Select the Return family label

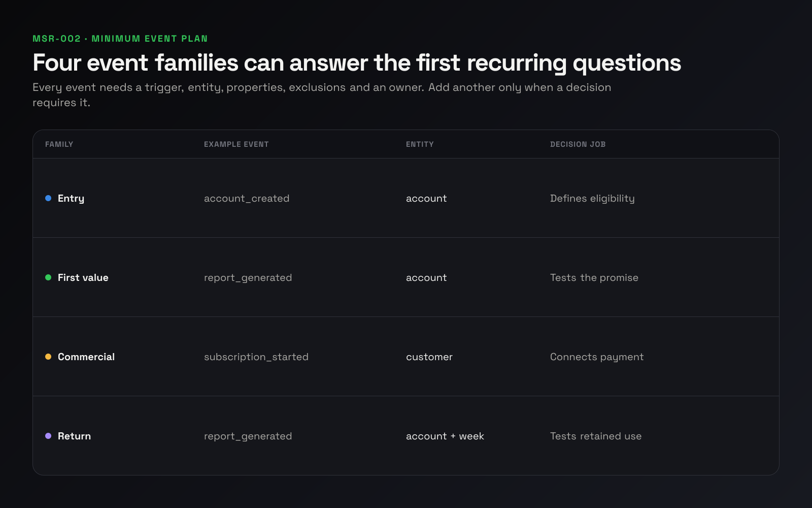[74, 436]
